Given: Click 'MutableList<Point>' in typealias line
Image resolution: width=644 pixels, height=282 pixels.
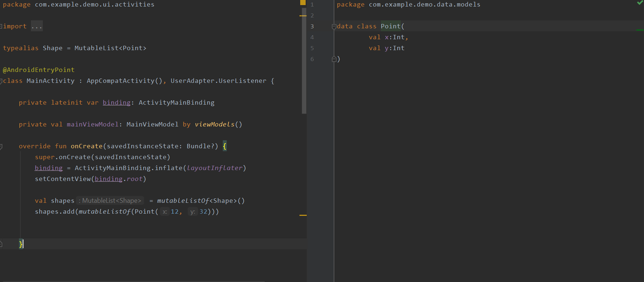Looking at the screenshot, I should [x=110, y=48].
